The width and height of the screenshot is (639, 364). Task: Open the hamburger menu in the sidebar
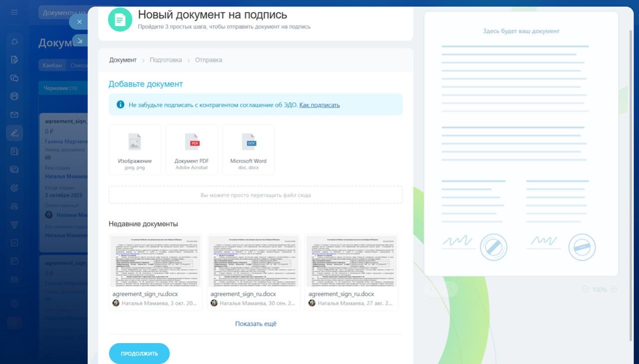coord(14,12)
